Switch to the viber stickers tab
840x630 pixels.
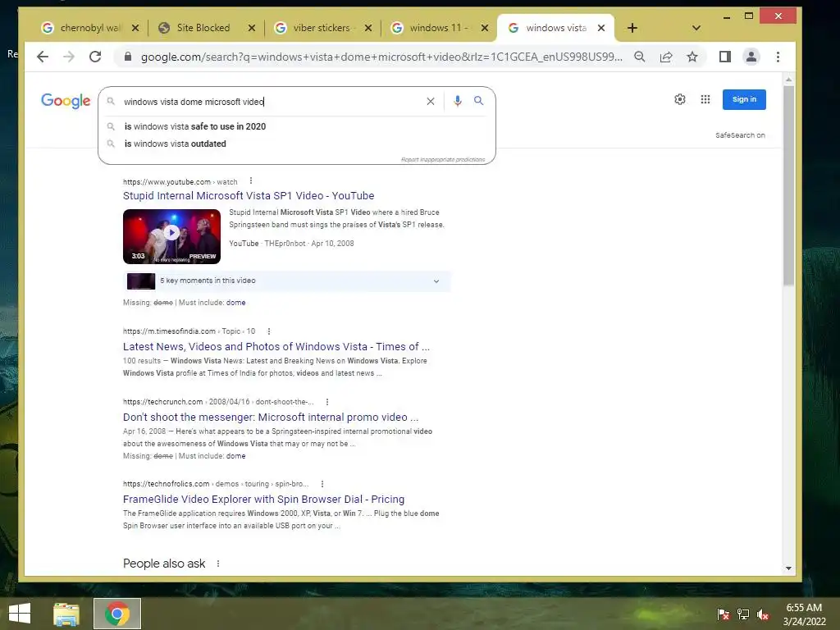[321, 28]
